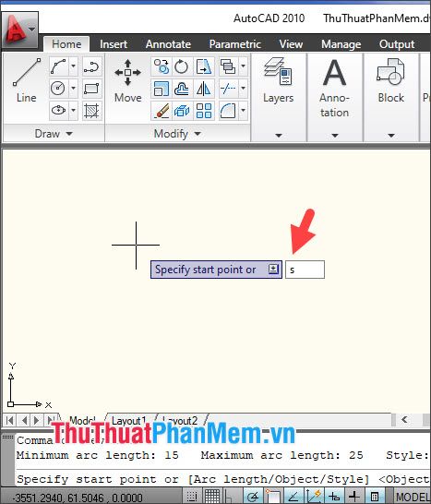Toggle Ortho Mode in status bar
431x504 pixels.
coord(231,497)
